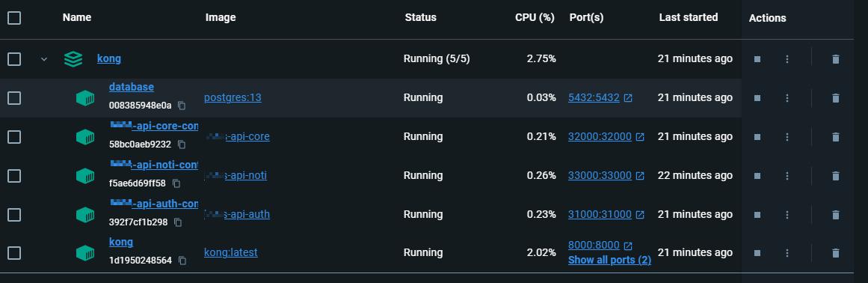868x283 pixels.
Task: Open more actions for the kong stack
Action: pyautogui.click(x=787, y=58)
